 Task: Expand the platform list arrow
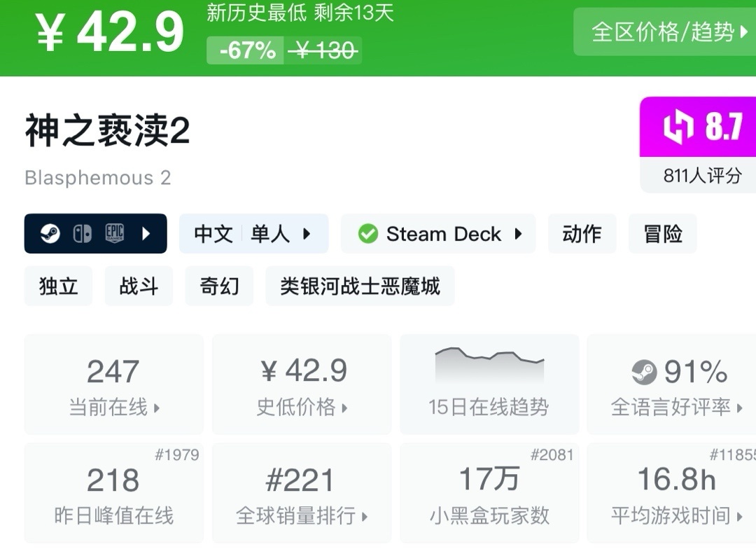(146, 233)
